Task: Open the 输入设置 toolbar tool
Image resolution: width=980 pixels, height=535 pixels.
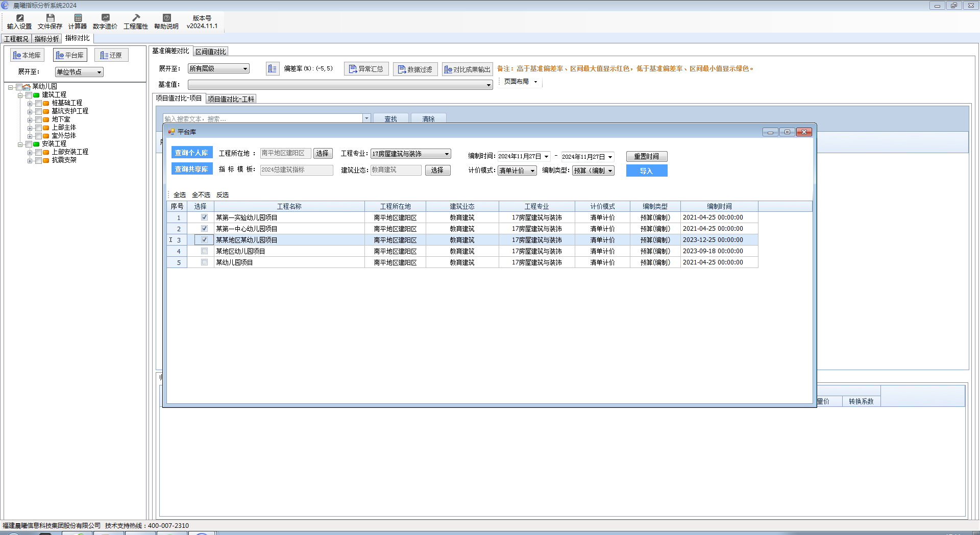Action: click(19, 21)
